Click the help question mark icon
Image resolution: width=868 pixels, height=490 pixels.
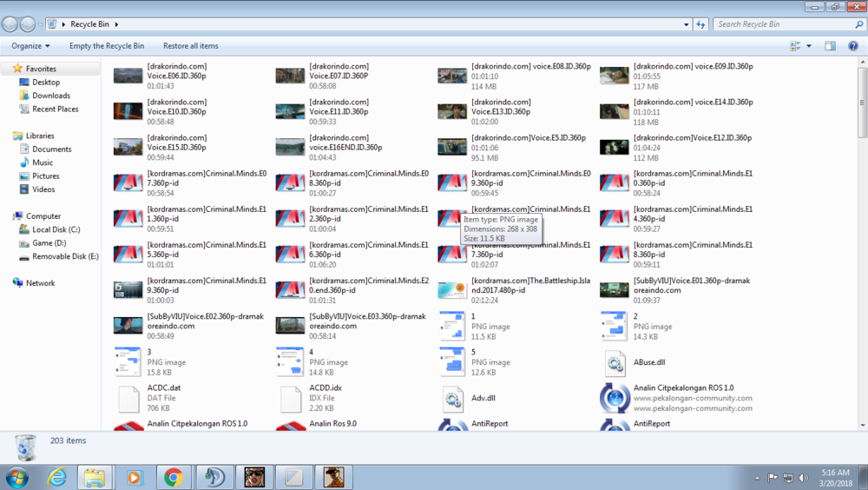(853, 46)
